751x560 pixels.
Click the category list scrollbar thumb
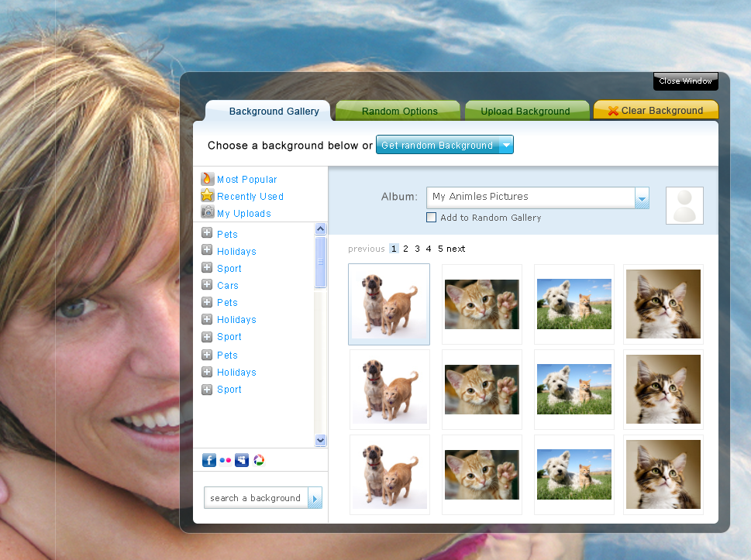coord(320,262)
